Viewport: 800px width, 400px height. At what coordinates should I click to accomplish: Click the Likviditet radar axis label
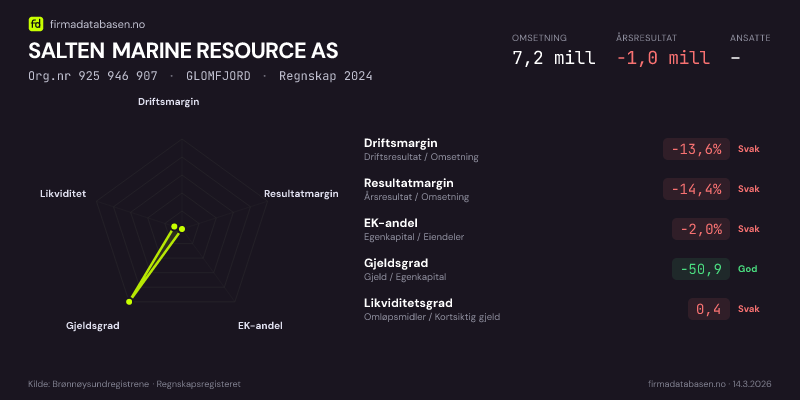pos(63,194)
